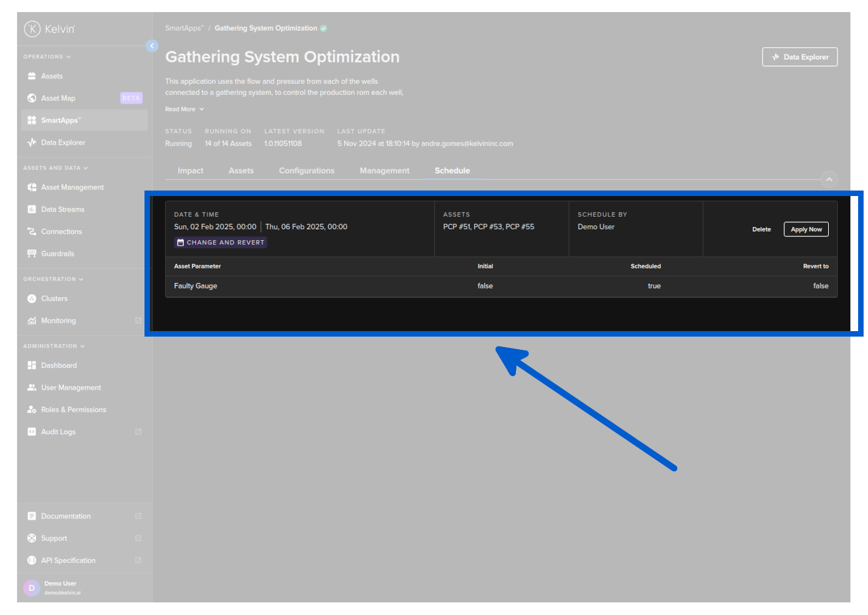This screenshot has height=615, width=868.
Task: Open the Data Streams page
Action: pyautogui.click(x=63, y=210)
